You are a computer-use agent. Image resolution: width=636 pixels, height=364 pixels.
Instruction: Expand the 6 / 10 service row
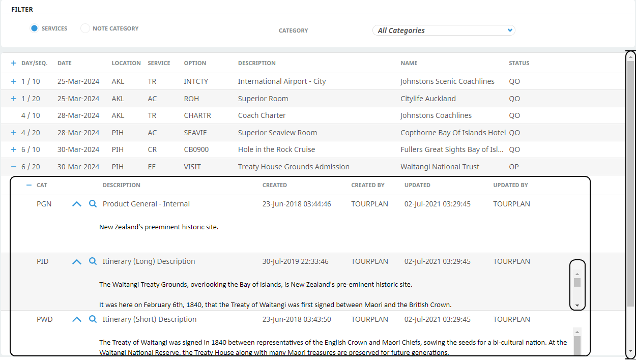coord(14,149)
